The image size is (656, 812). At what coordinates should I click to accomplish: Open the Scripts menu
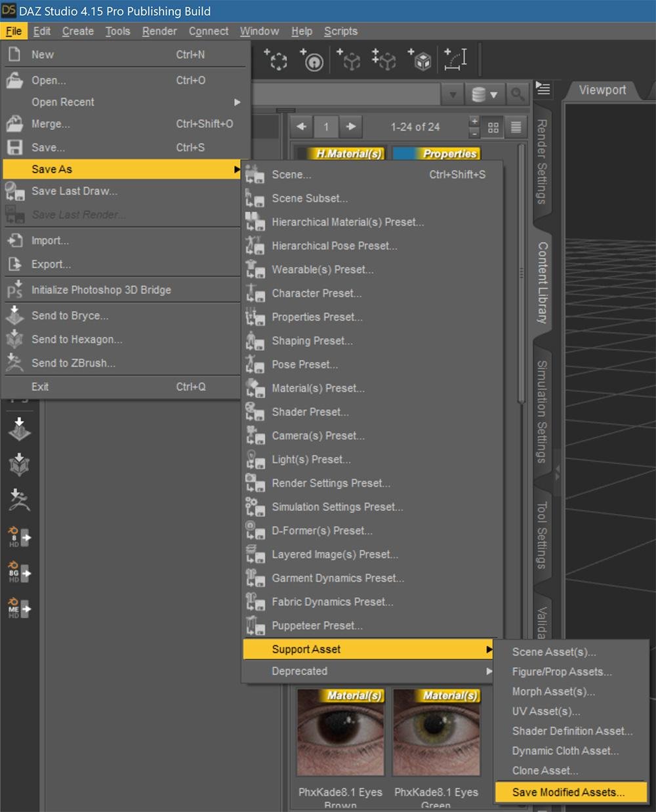click(x=340, y=31)
